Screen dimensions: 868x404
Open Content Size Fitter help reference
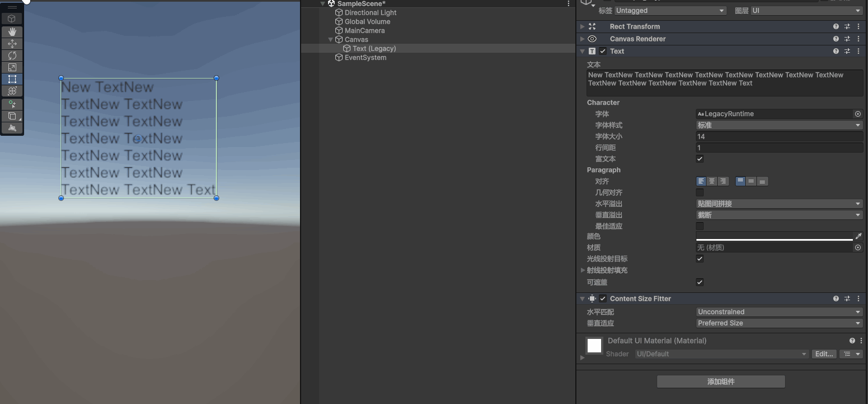[x=836, y=299]
